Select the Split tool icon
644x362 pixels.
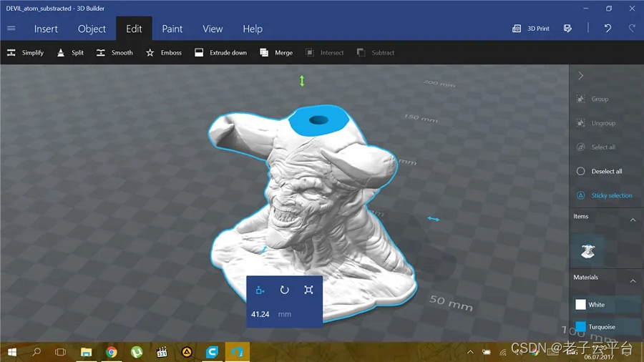(x=61, y=52)
